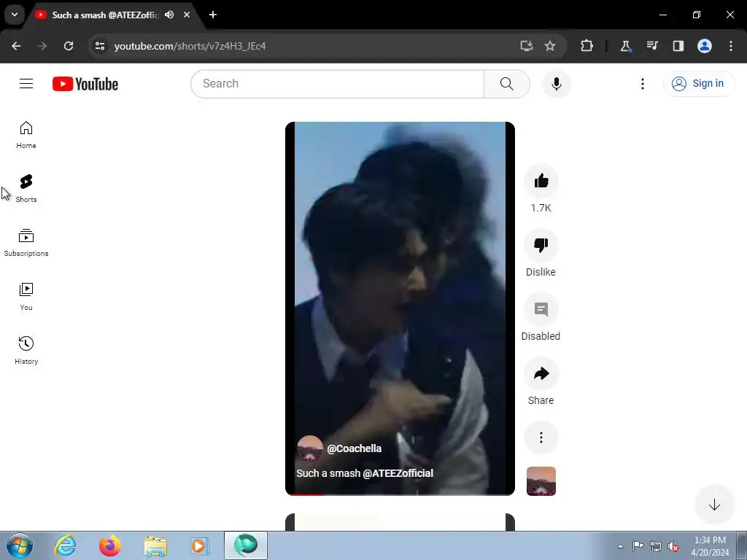Open the taskbar clock and date
Viewport: 747px width, 560px height.
[x=710, y=546]
